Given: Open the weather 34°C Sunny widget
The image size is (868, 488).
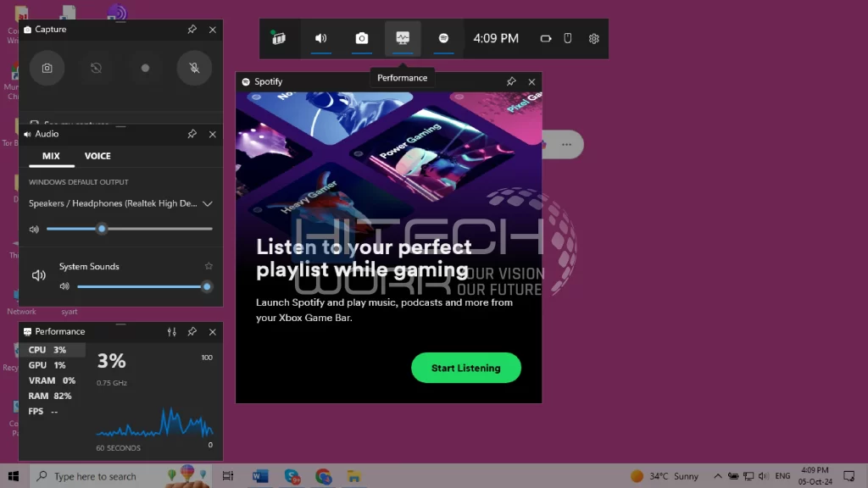Looking at the screenshot, I should pos(665,476).
